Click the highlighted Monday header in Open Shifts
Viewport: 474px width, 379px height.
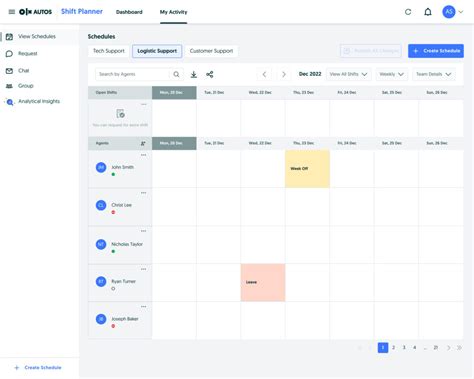(174, 93)
